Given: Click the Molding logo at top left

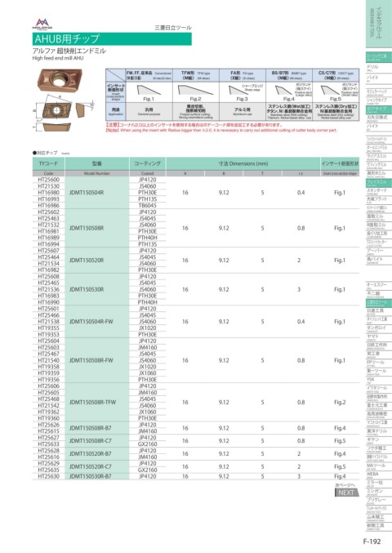Looking at the screenshot, I should point(42,24).
